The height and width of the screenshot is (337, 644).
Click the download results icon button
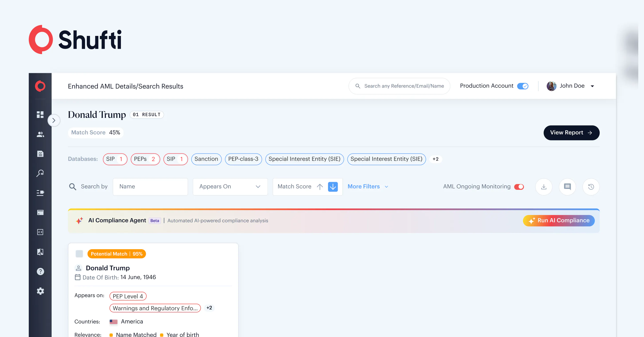[544, 187]
